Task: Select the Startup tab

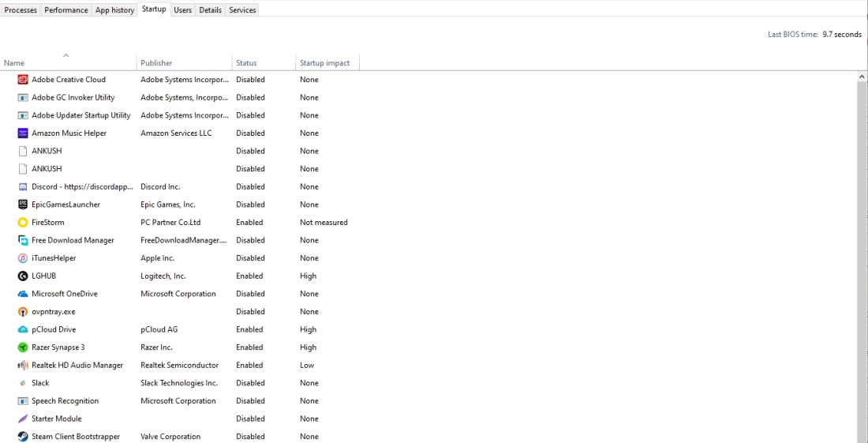Action: point(153,9)
